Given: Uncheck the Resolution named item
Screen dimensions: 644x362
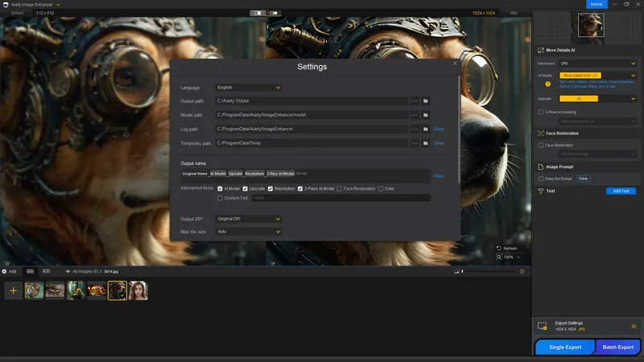Looking at the screenshot, I should coord(270,189).
